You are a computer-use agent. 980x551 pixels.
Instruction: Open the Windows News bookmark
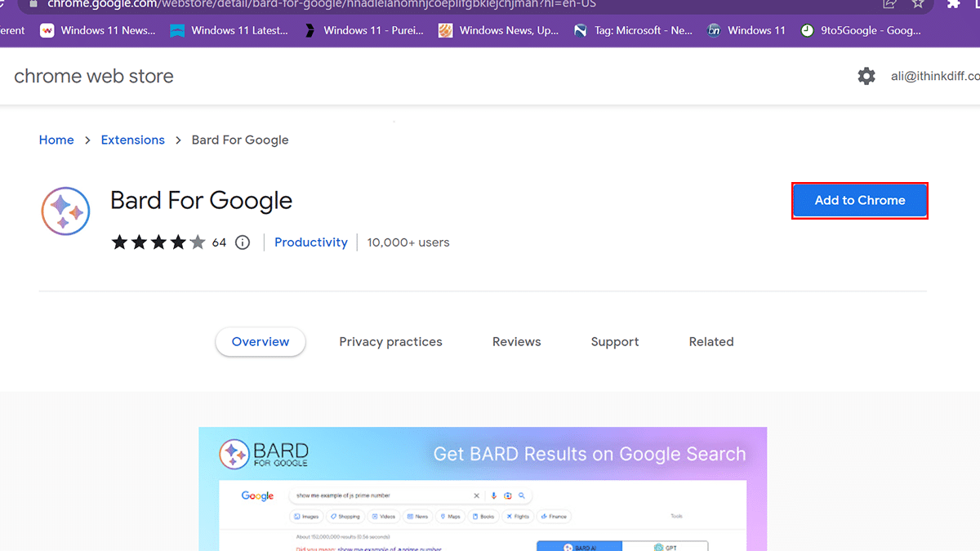click(499, 31)
